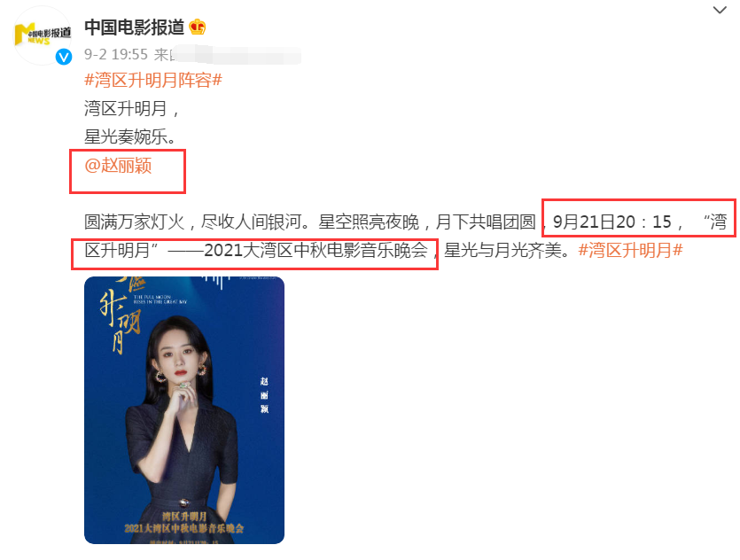Click the blurred source text after the timestamp
The image size is (740, 560).
pos(236,55)
